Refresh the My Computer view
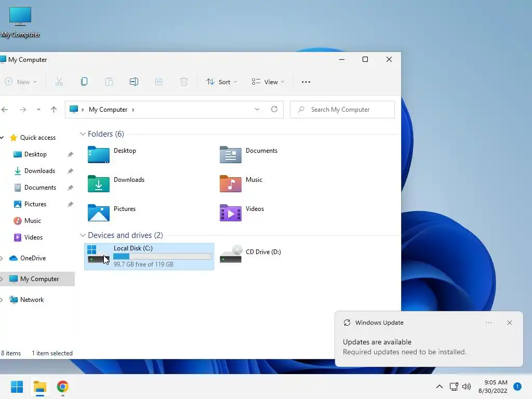532x399 pixels. coord(274,109)
